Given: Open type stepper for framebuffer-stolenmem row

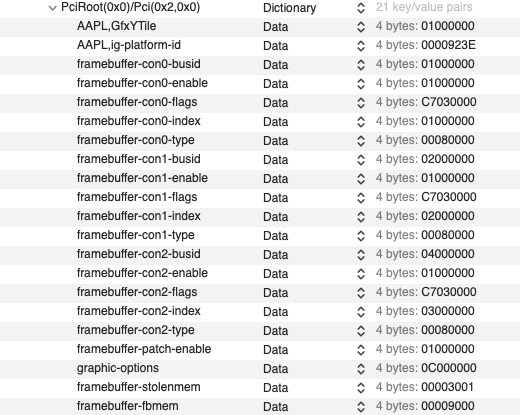Looking at the screenshot, I should pyautogui.click(x=361, y=388).
